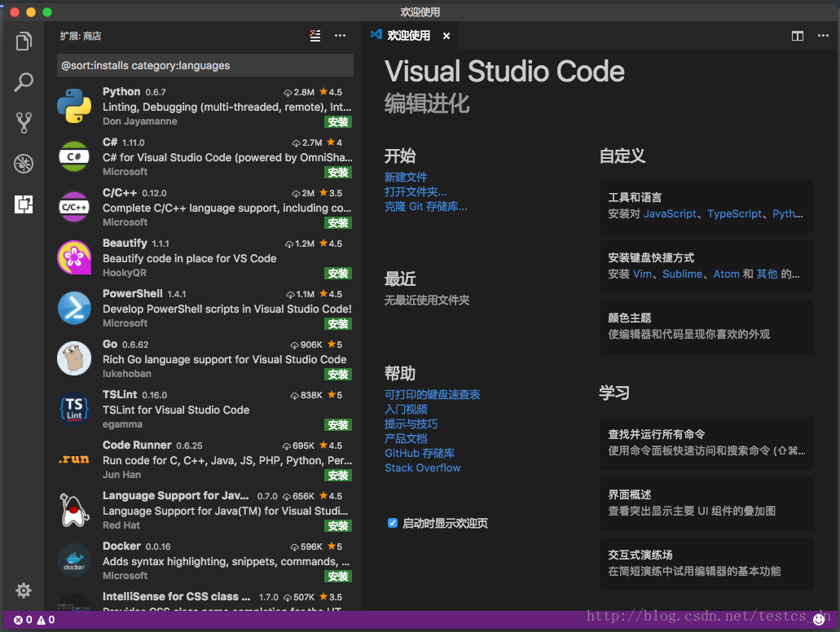This screenshot has height=632, width=840.
Task: Open the TSLint extension icon
Action: (x=74, y=409)
